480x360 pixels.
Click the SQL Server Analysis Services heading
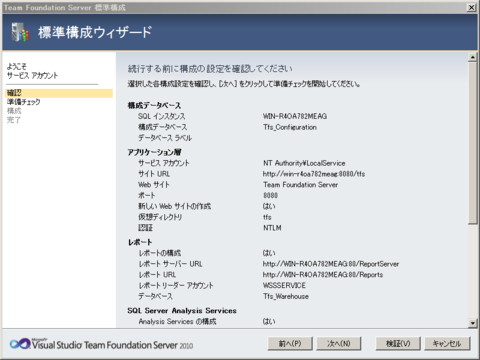(x=182, y=311)
